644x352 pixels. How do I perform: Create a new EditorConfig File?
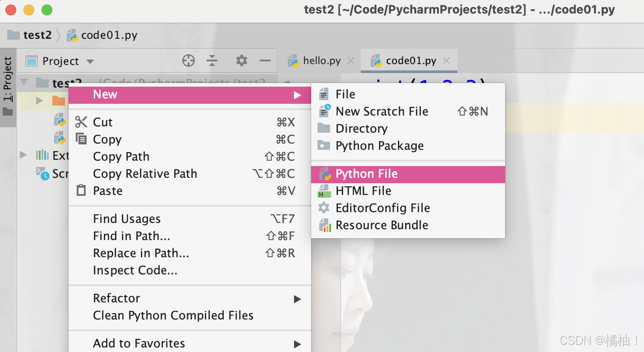point(408,208)
